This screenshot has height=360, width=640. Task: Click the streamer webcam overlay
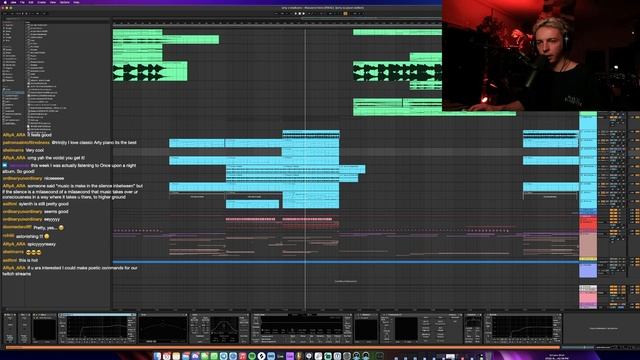click(x=541, y=56)
